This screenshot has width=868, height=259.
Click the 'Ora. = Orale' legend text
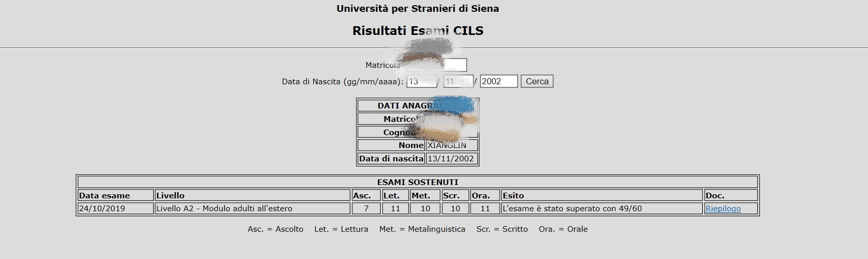point(563,229)
